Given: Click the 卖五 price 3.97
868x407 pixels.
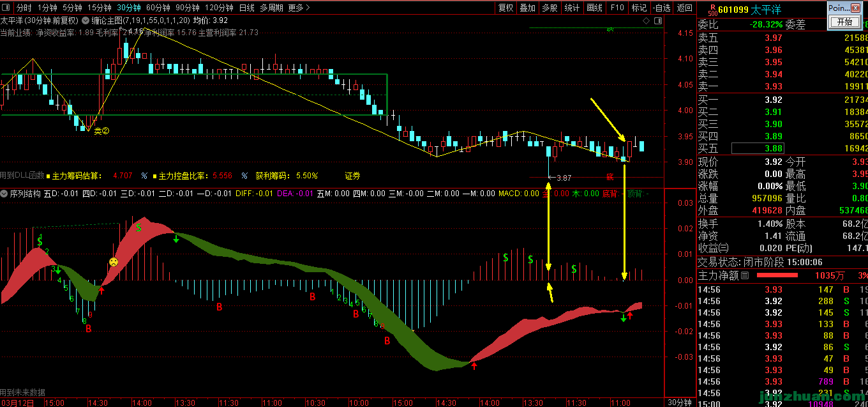Looking at the screenshot, I should tap(773, 38).
